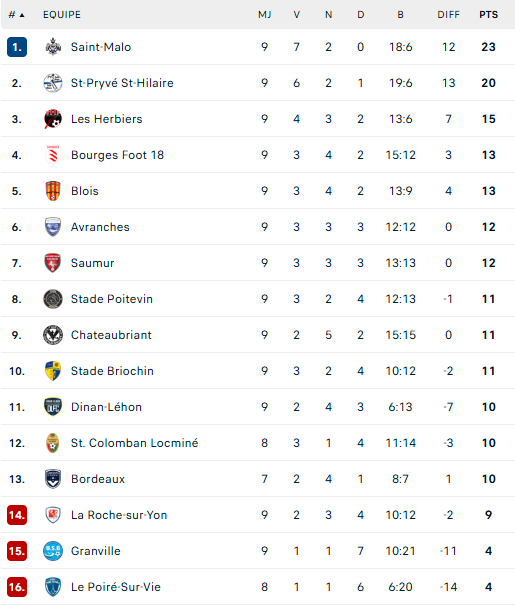This screenshot has width=515, height=607.
Task: Click the Dinan-Léhon badge icon
Action: click(53, 407)
